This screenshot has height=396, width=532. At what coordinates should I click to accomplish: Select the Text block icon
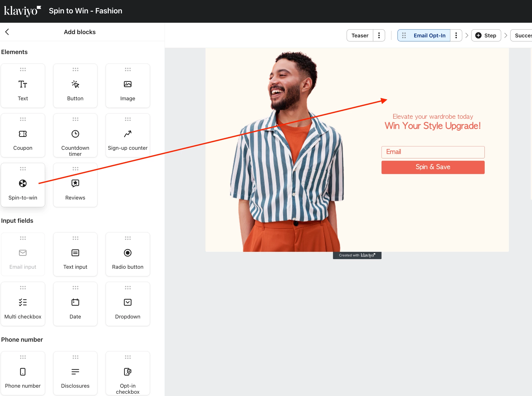[23, 84]
